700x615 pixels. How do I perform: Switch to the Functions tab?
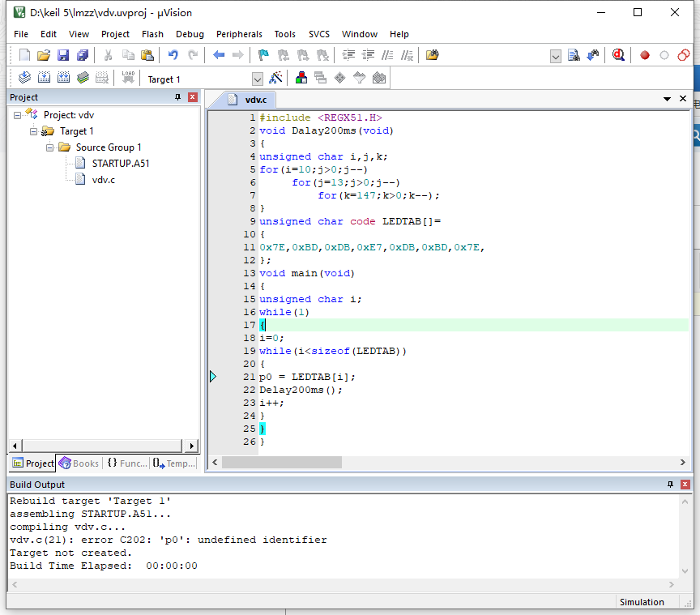[127, 463]
